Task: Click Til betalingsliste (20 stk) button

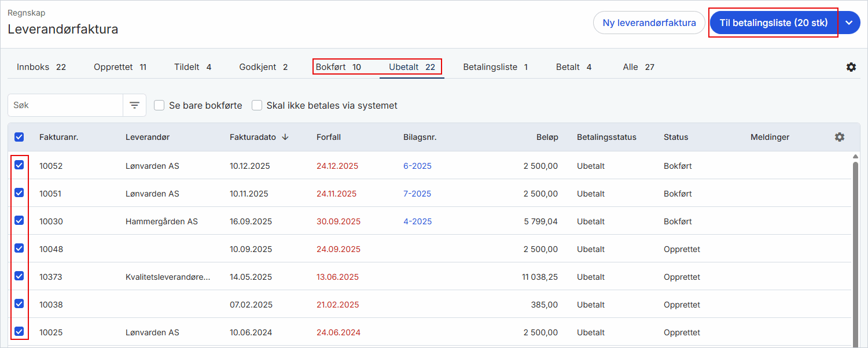Action: click(x=774, y=23)
